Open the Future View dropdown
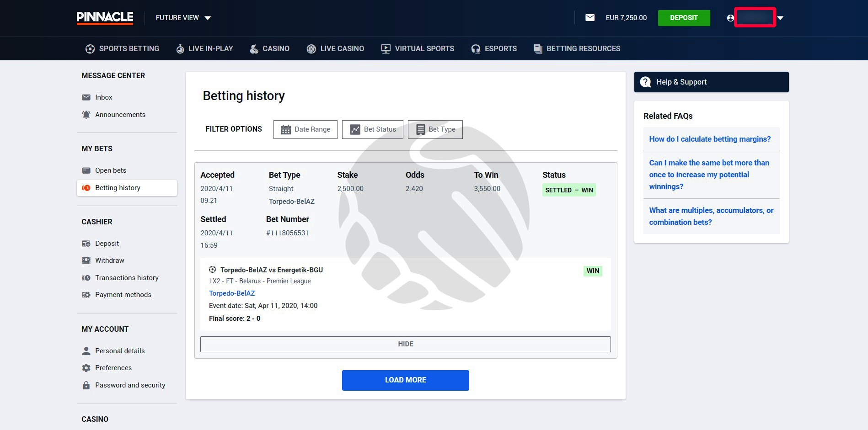868x430 pixels. pyautogui.click(x=183, y=18)
